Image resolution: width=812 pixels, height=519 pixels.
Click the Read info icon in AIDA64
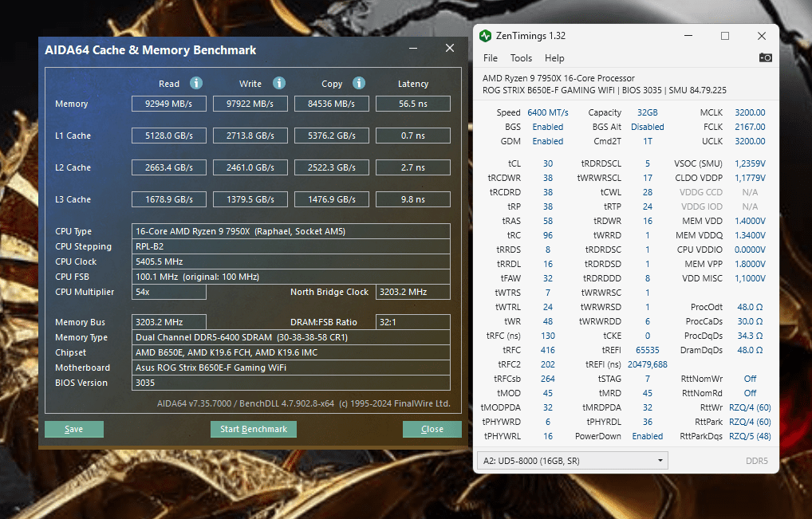(195, 83)
